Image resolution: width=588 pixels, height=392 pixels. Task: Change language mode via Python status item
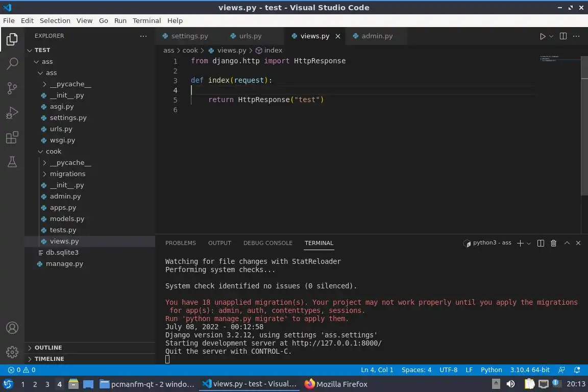pos(491,370)
